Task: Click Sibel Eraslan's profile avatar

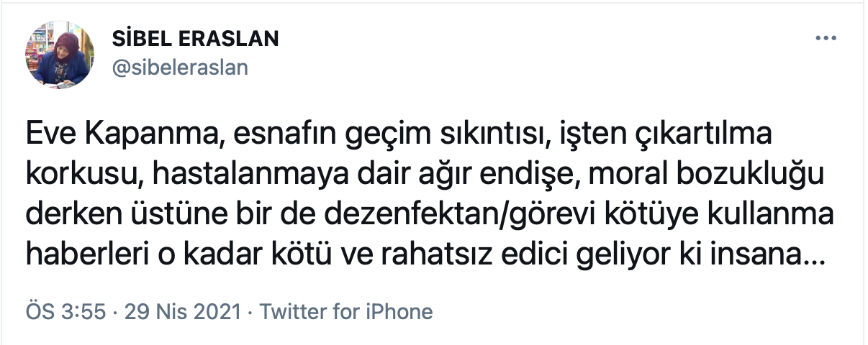Action: [60, 55]
